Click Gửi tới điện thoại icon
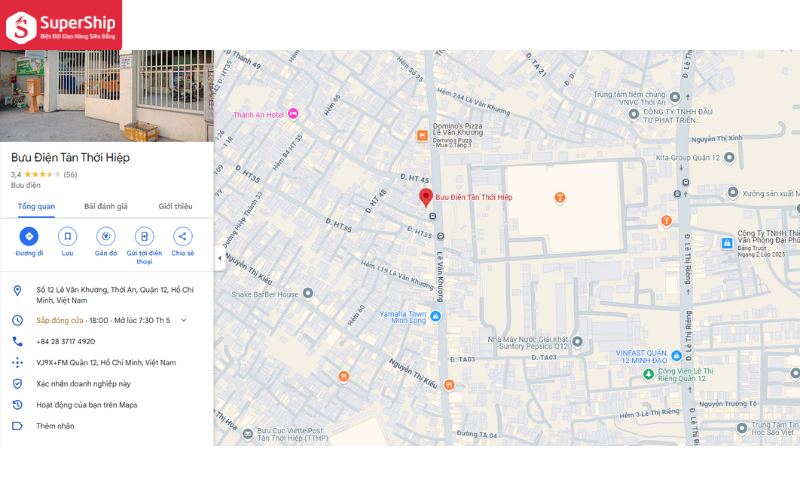Screen dimensions: 800x500 click(144, 236)
